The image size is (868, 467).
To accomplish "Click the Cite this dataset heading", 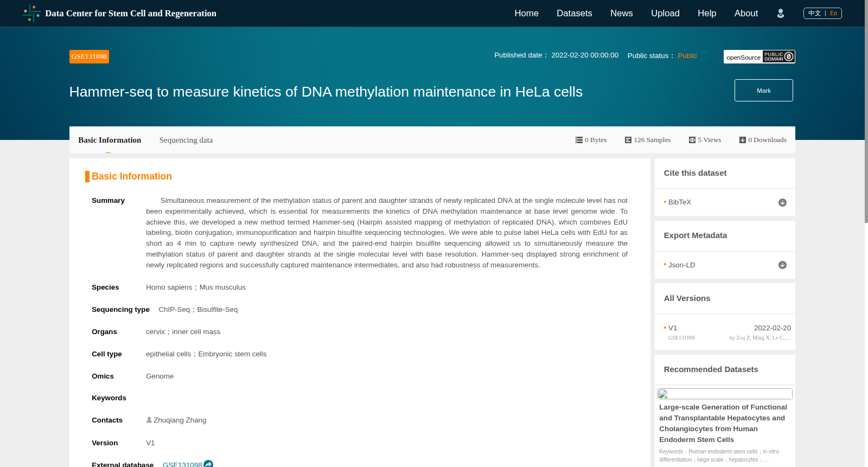I will click(695, 173).
